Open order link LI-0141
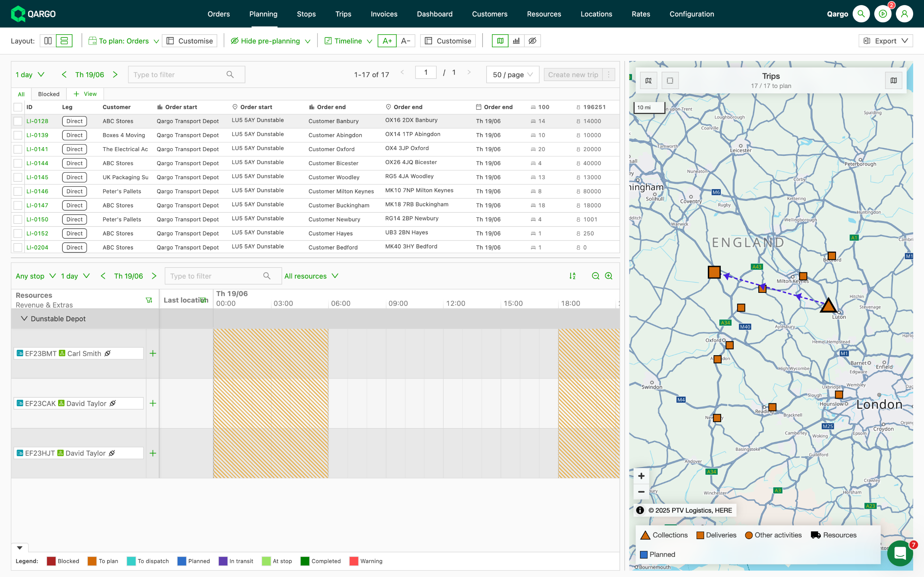This screenshot has height=577, width=924. (x=38, y=149)
